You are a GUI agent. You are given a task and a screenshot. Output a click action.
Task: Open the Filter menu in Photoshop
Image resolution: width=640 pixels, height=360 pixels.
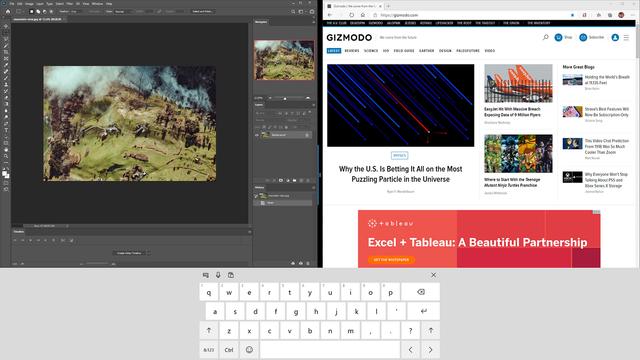pyautogui.click(x=70, y=4)
